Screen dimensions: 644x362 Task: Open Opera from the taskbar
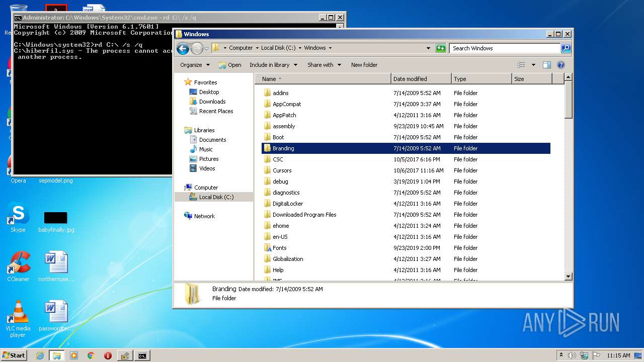(x=108, y=355)
